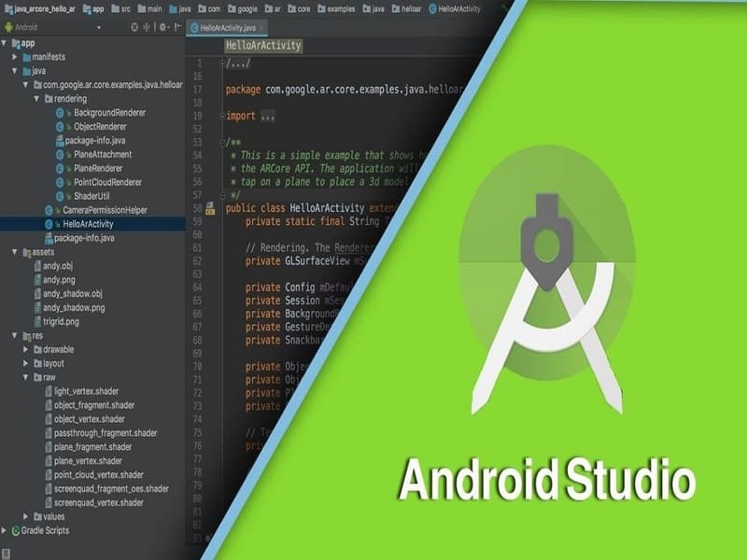Viewport: 747px width, 560px height.
Task: Select package-info.java inside the rendering package
Action: pos(91,141)
